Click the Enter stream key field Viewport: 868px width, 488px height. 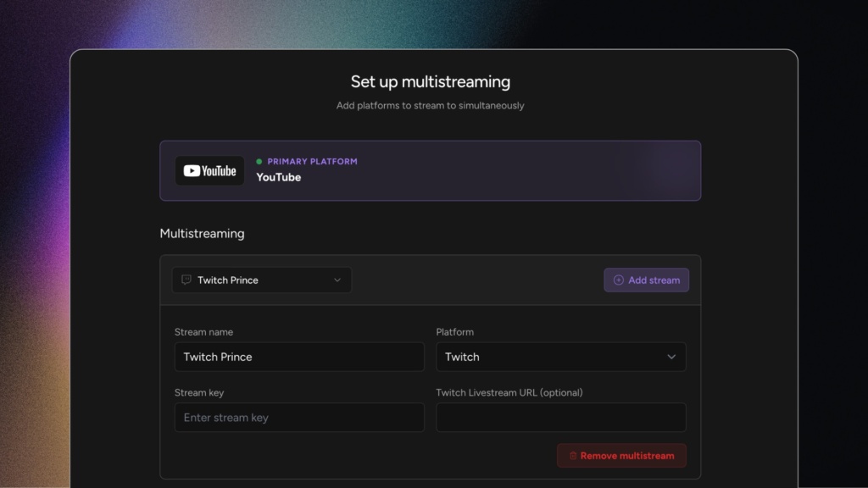pos(299,418)
